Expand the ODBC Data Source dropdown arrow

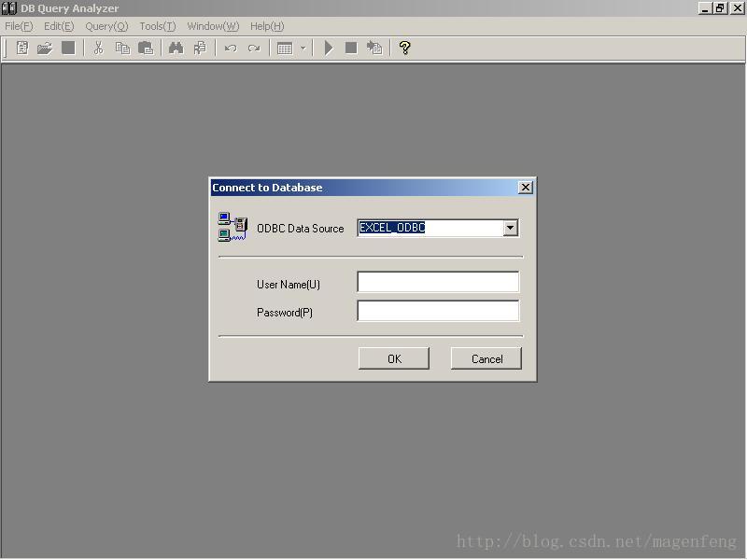[x=510, y=228]
